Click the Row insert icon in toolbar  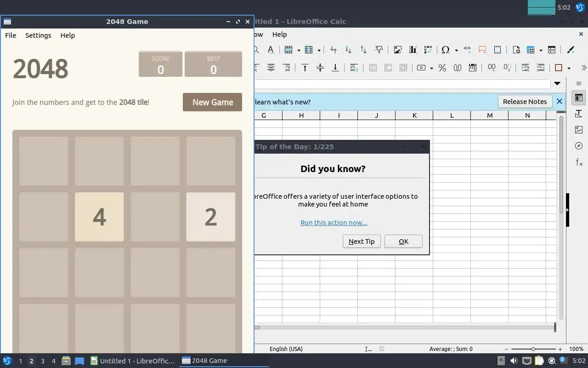[x=288, y=50]
